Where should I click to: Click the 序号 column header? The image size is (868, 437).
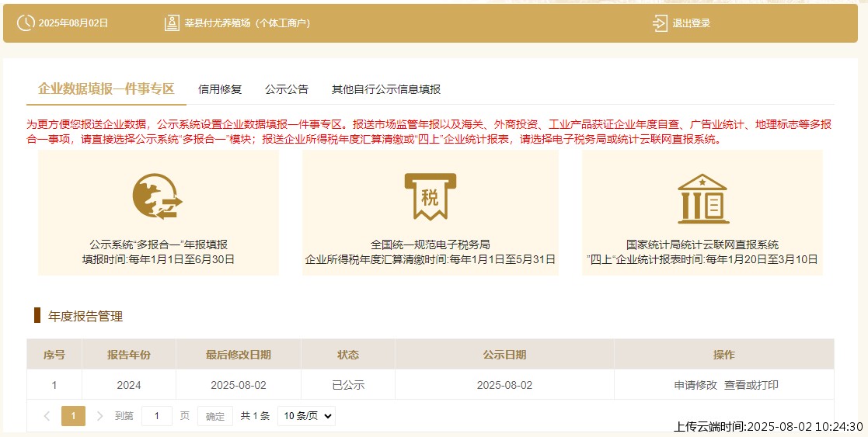pos(54,355)
